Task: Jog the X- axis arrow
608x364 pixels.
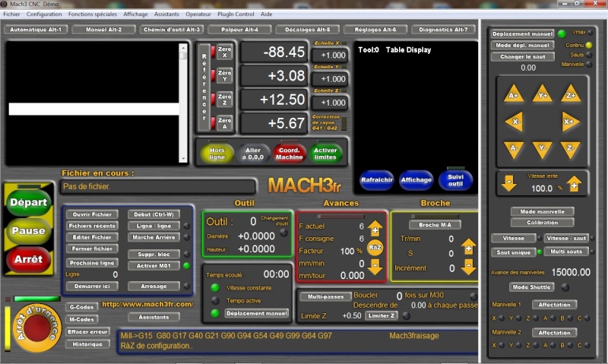Action: point(515,122)
